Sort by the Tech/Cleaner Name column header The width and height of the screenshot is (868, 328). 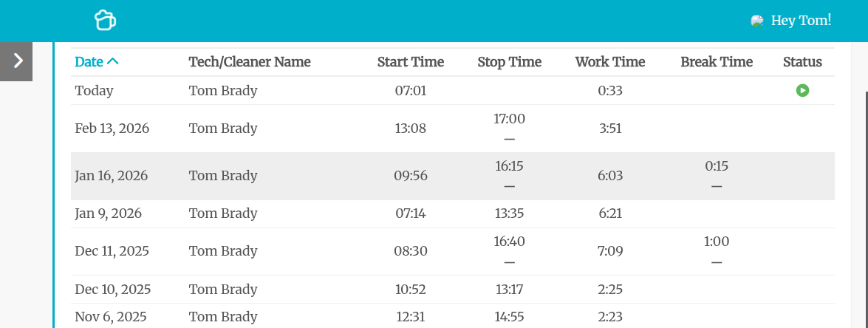click(x=250, y=62)
